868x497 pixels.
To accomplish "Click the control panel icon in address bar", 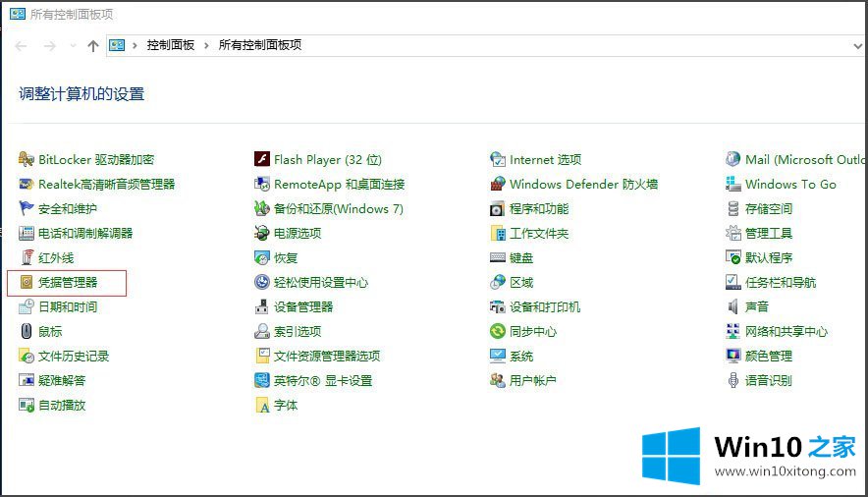I will [117, 45].
